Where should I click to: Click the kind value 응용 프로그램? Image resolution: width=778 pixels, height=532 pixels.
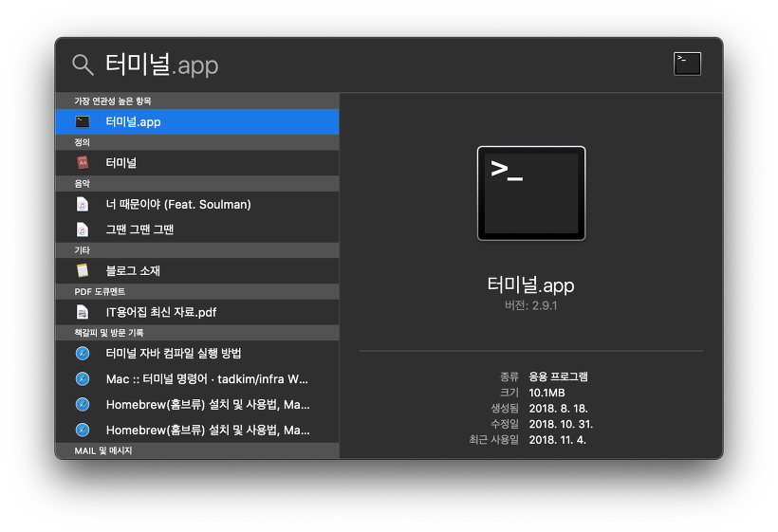click(558, 376)
